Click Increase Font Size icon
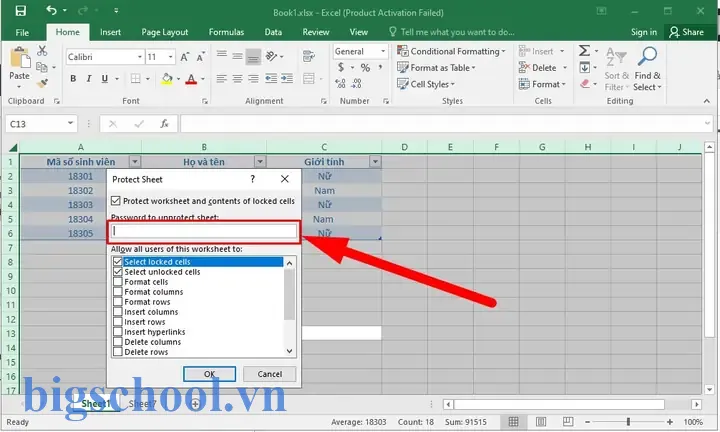 pyautogui.click(x=185, y=57)
